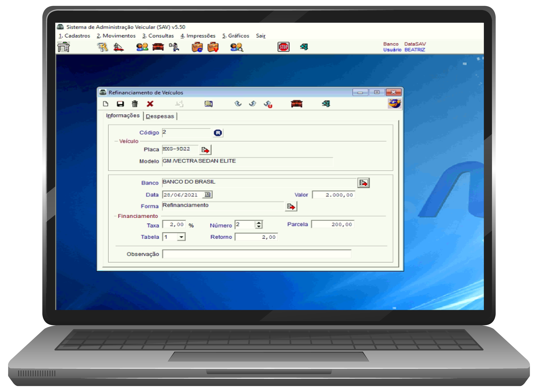538x392 pixels.
Task: Open the two people icon without magnifier
Action: coord(142,47)
